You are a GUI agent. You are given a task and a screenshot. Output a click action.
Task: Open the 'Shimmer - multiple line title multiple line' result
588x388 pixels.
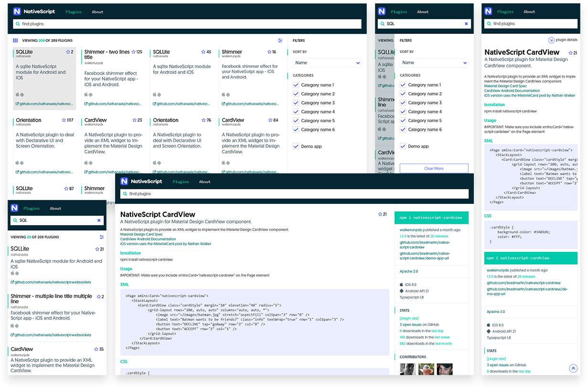(51, 299)
